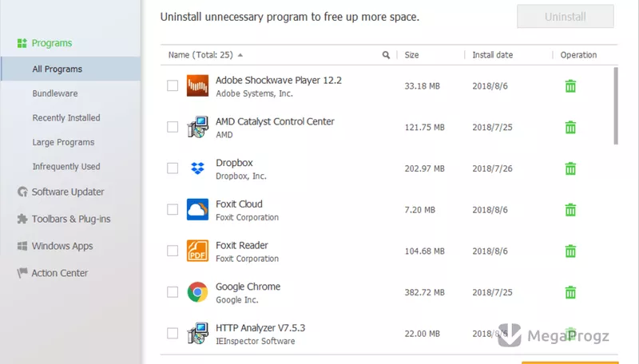The image size is (639, 364).
Task: Click the vertical scrollbar of the program list
Action: pyautogui.click(x=616, y=106)
